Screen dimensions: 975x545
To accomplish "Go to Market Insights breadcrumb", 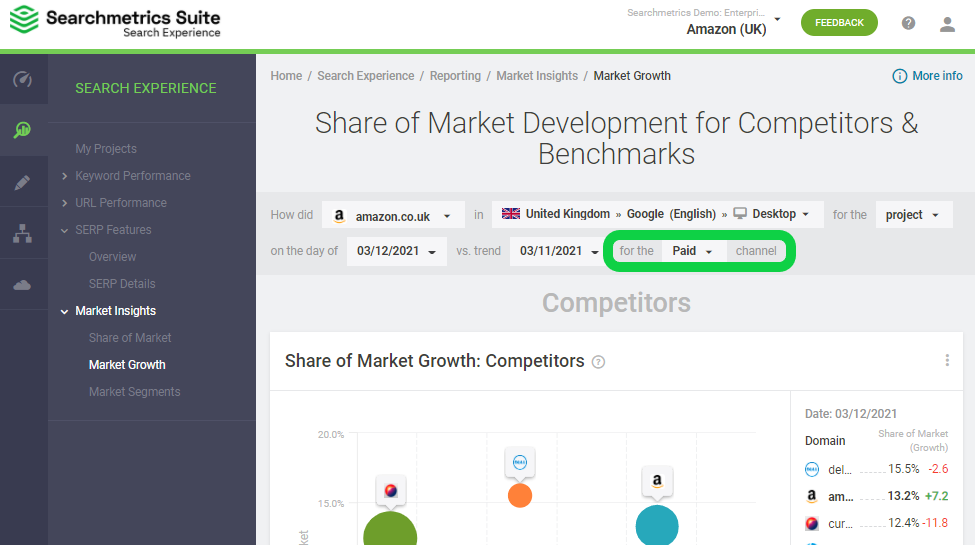I will pyautogui.click(x=537, y=76).
